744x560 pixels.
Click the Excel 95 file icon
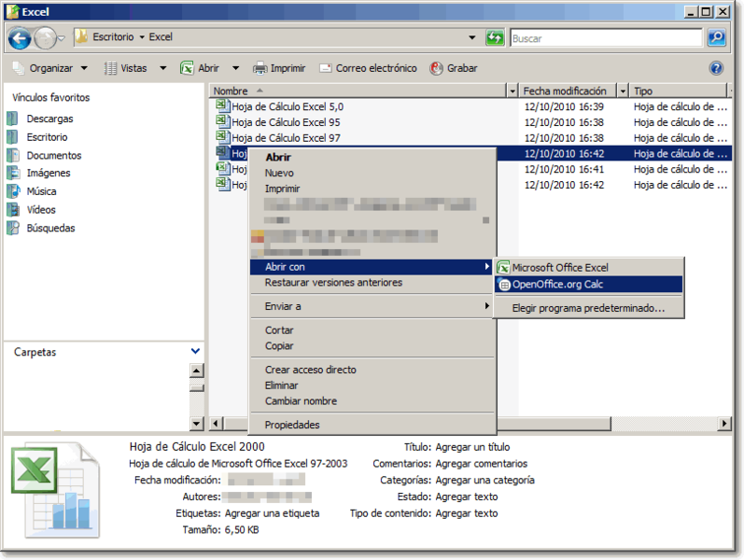[222, 121]
